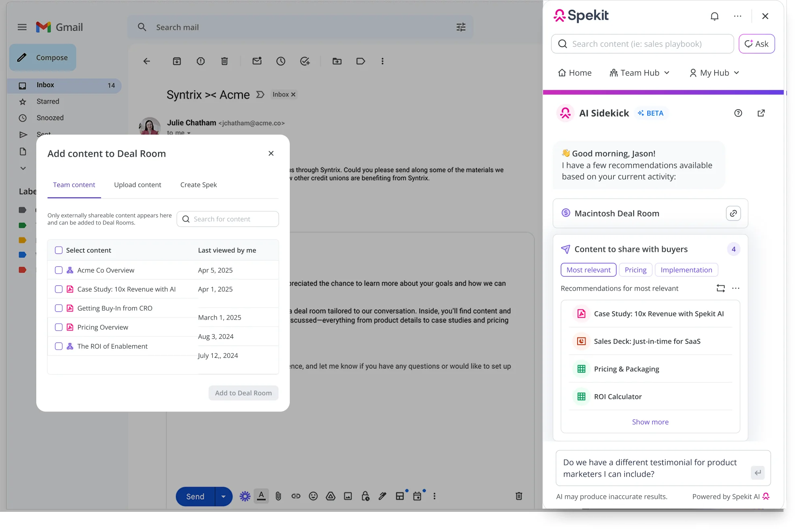Screen dimensions: 798x532
Task: Click the Search for content field
Action: (x=228, y=219)
